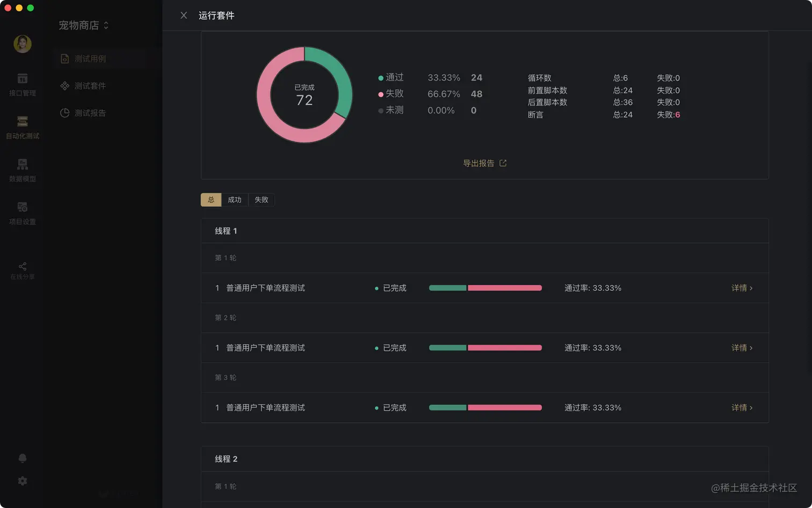Open the 宠物商店 project switcher
812x508 pixels.
(83, 25)
